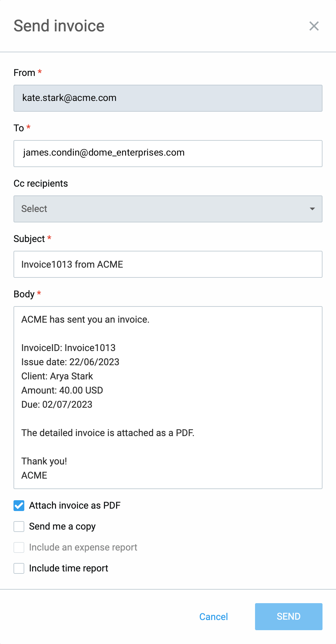Click the "Thank you!" line in the body

click(x=44, y=461)
